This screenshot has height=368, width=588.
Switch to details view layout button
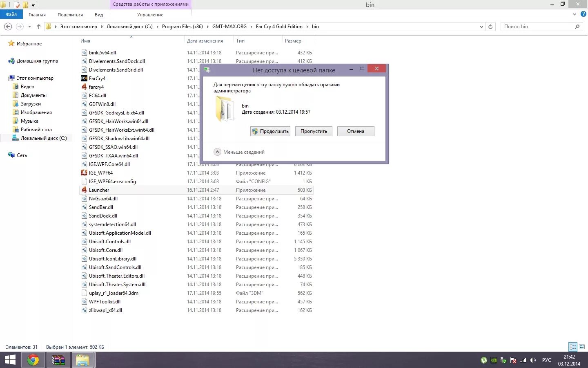click(573, 347)
